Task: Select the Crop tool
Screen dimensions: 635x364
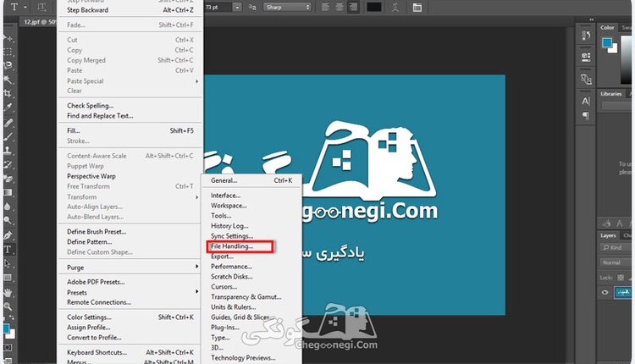Action: point(8,93)
